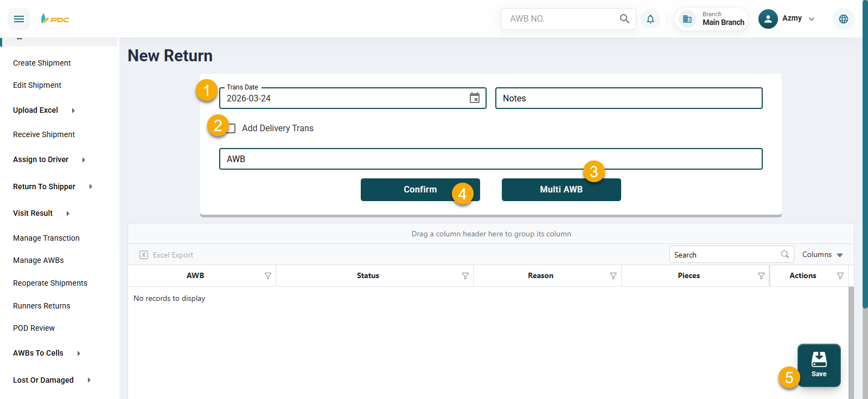Filter the Reason column
The height and width of the screenshot is (399, 868).
tap(613, 276)
